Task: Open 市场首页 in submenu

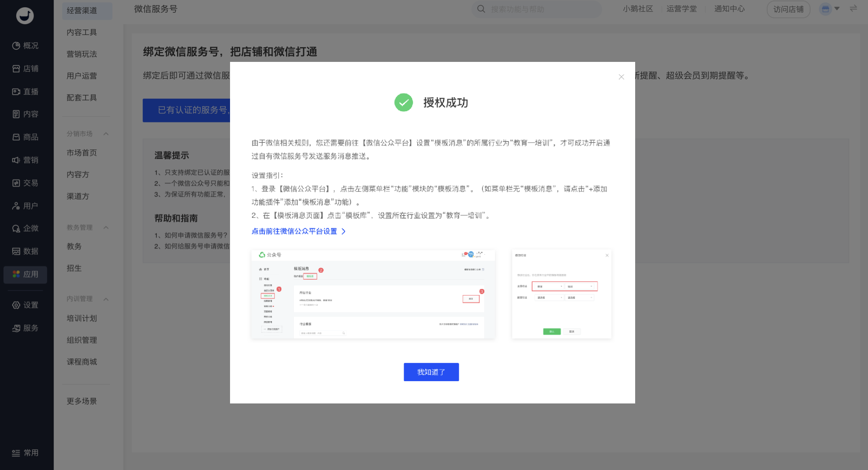Action: tap(82, 153)
